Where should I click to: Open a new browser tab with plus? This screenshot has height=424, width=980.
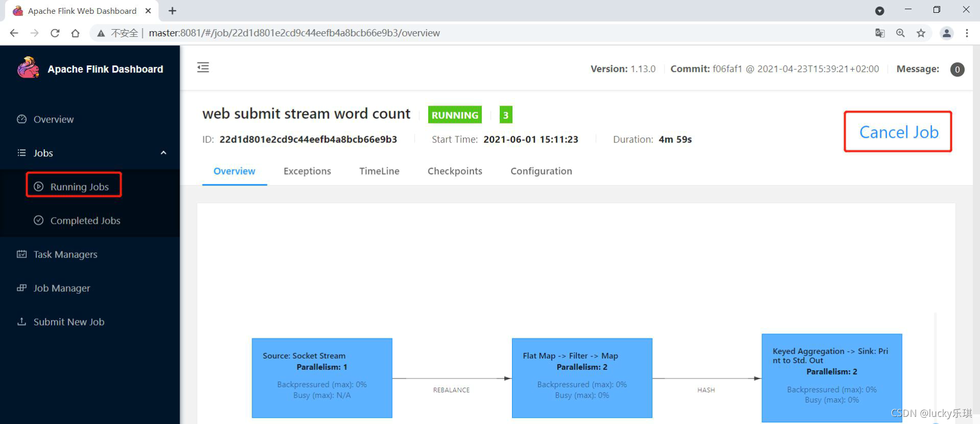173,11
